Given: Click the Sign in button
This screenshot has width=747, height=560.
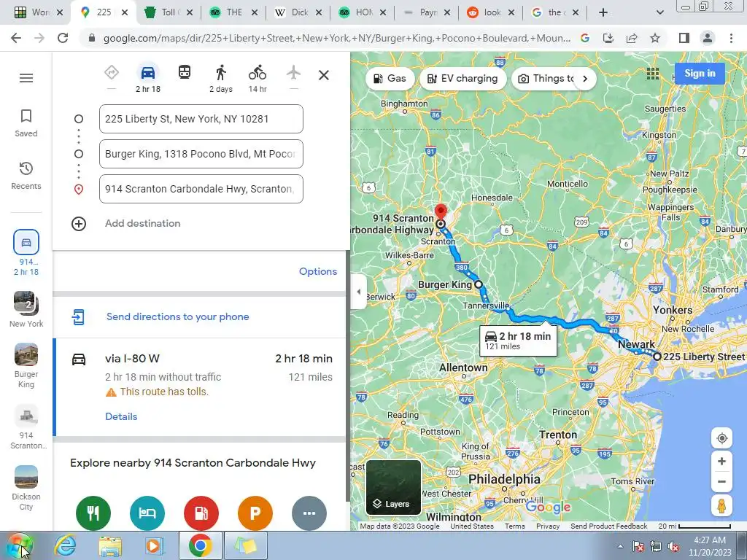Looking at the screenshot, I should pos(700,74).
